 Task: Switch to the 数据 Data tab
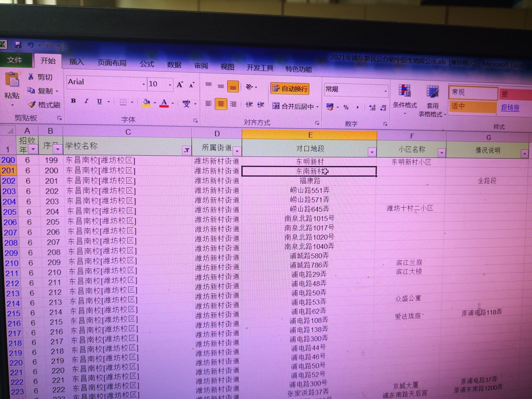[174, 65]
